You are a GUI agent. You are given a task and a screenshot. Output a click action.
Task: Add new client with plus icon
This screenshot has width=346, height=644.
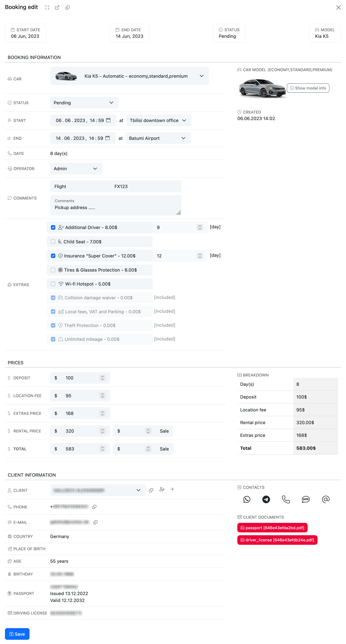[172, 489]
